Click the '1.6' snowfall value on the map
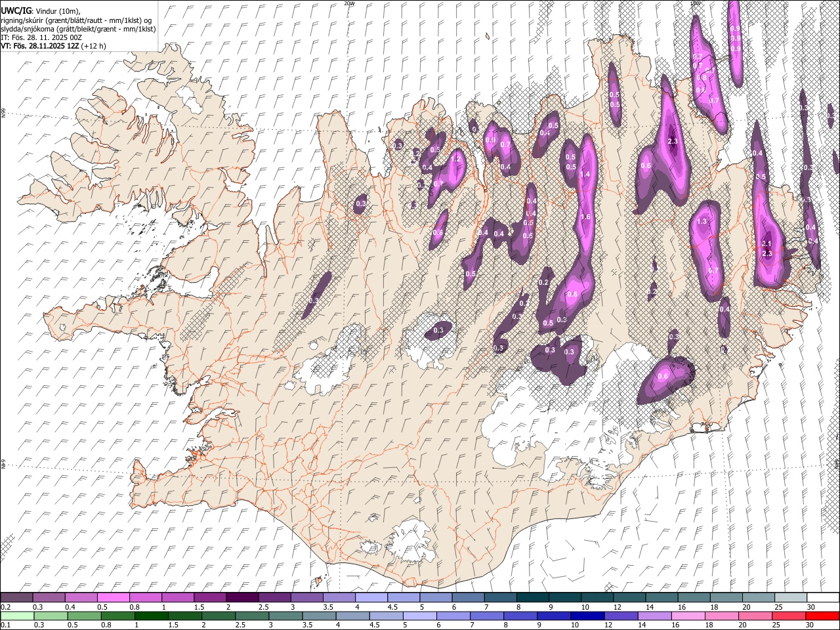This screenshot has width=840, height=630. (x=585, y=217)
